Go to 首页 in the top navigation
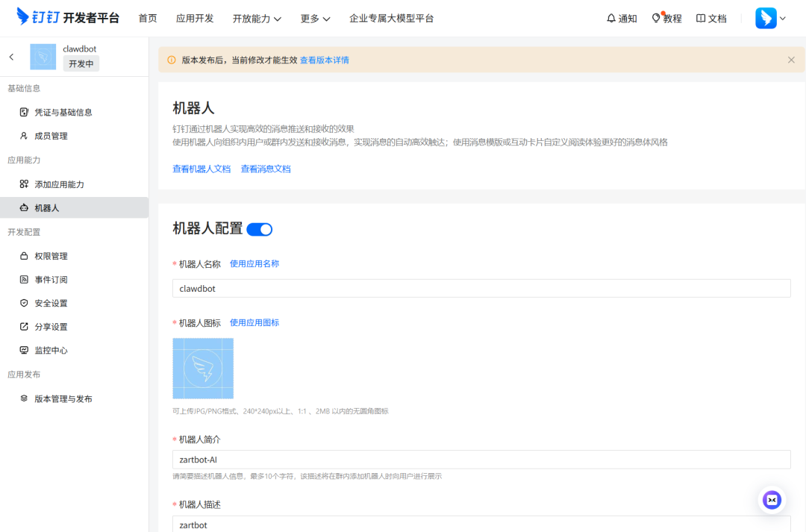 tap(147, 18)
